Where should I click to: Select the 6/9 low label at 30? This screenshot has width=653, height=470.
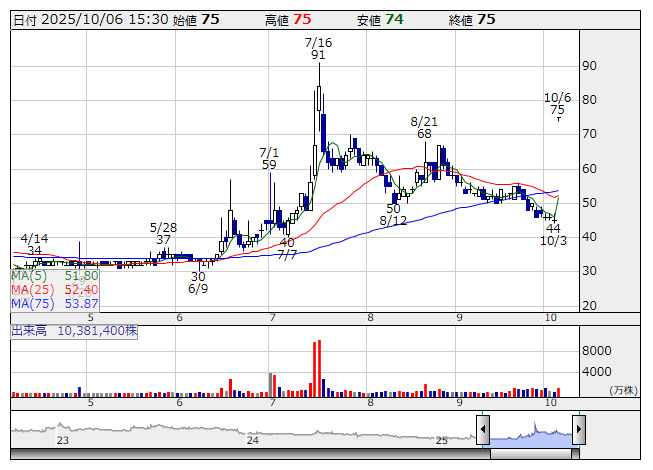[x=198, y=283]
